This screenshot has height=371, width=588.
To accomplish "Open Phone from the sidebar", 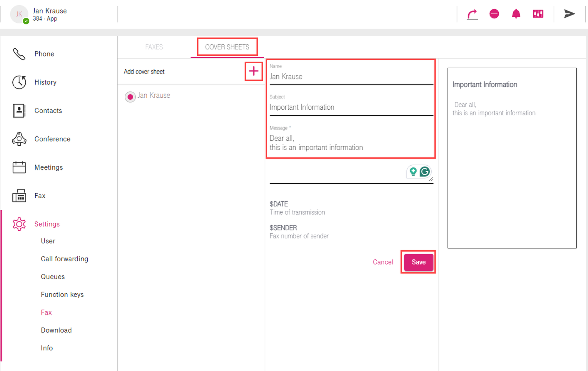I will click(44, 54).
